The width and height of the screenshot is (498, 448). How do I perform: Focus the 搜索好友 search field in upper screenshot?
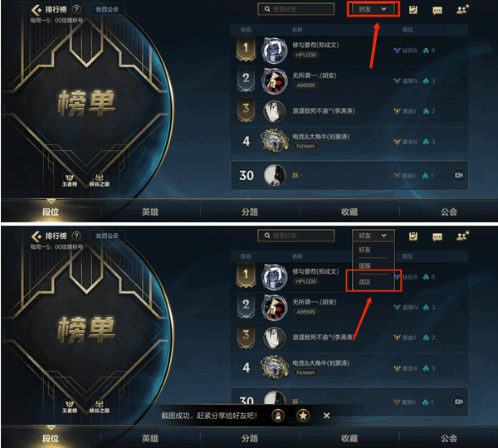[x=296, y=9]
